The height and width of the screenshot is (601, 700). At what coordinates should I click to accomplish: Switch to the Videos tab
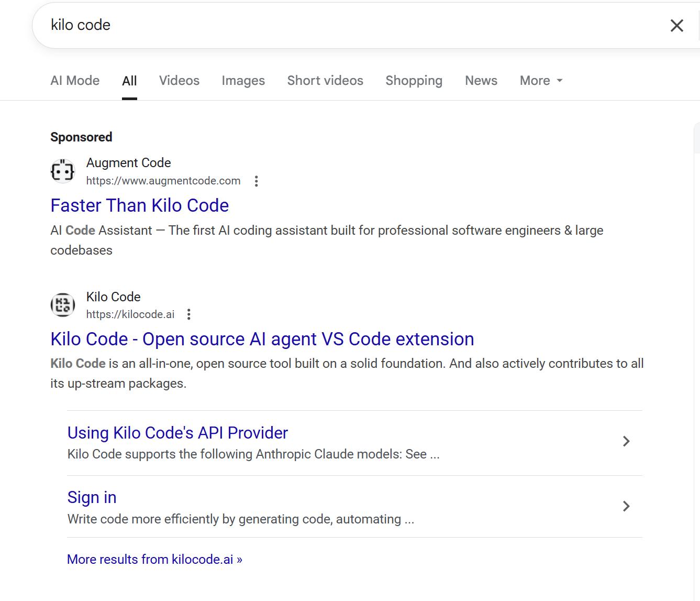tap(179, 81)
